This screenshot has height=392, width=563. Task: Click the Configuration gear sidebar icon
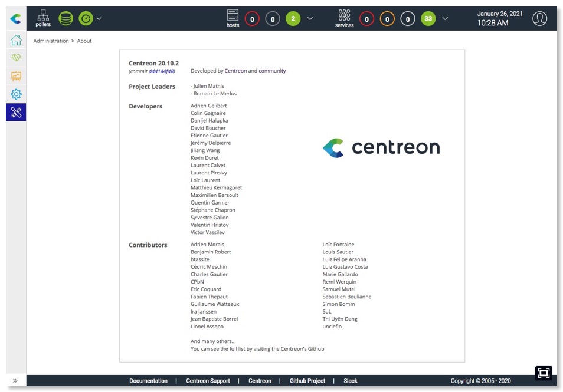coord(15,94)
